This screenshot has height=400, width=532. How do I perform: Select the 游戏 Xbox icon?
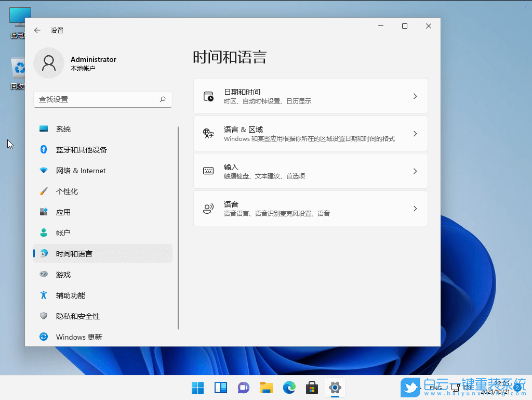[44, 275]
